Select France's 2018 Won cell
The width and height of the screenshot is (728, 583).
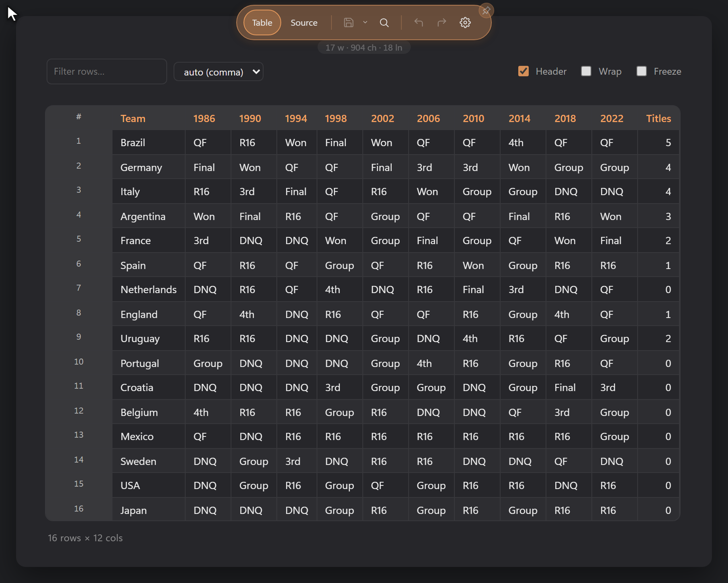point(569,241)
